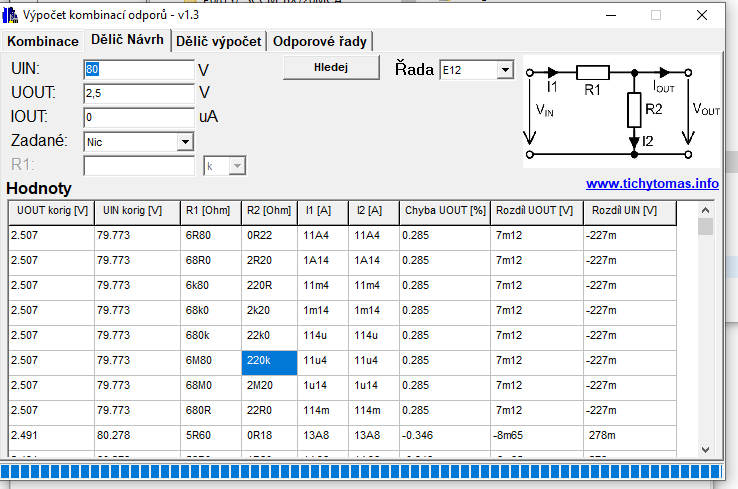This screenshot has height=489, width=738.
Task: Select the highlighted 220k cell
Action: pyautogui.click(x=269, y=360)
